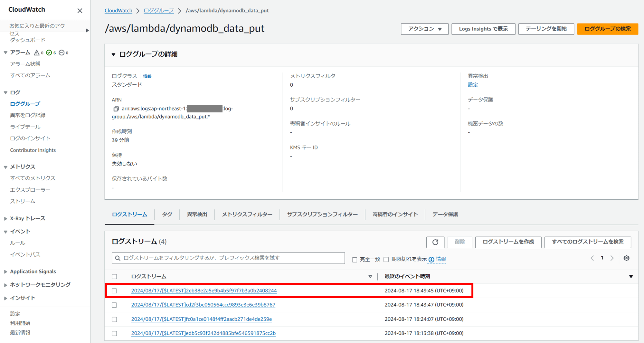Viewport: 644px width, 343px height.
Task: Click Logs Insights で表示 button
Action: (x=483, y=29)
